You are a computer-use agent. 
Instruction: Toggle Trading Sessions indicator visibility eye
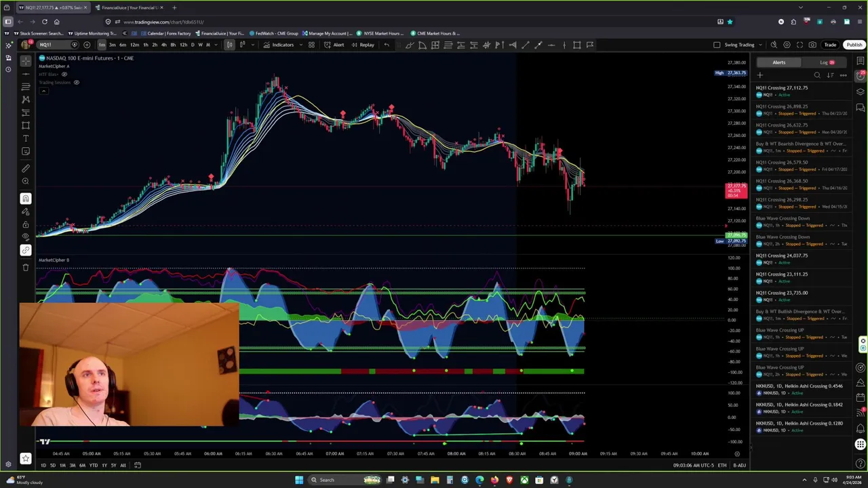click(x=77, y=82)
